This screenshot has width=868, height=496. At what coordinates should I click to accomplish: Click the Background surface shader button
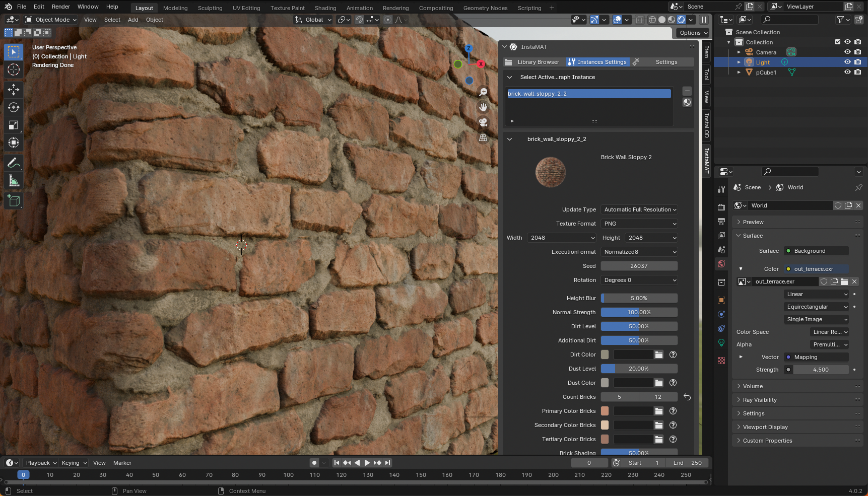(816, 251)
